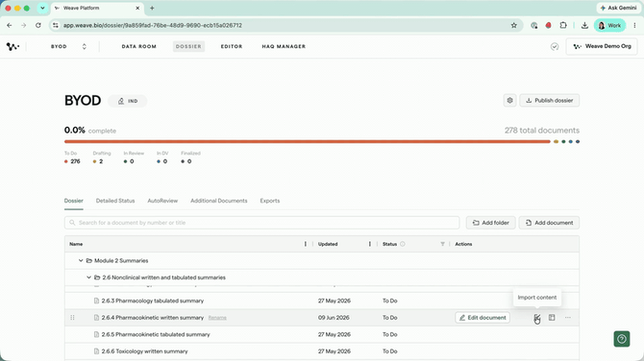This screenshot has height=361, width=644.
Task: Open the Name column menu dots
Action: click(x=305, y=244)
